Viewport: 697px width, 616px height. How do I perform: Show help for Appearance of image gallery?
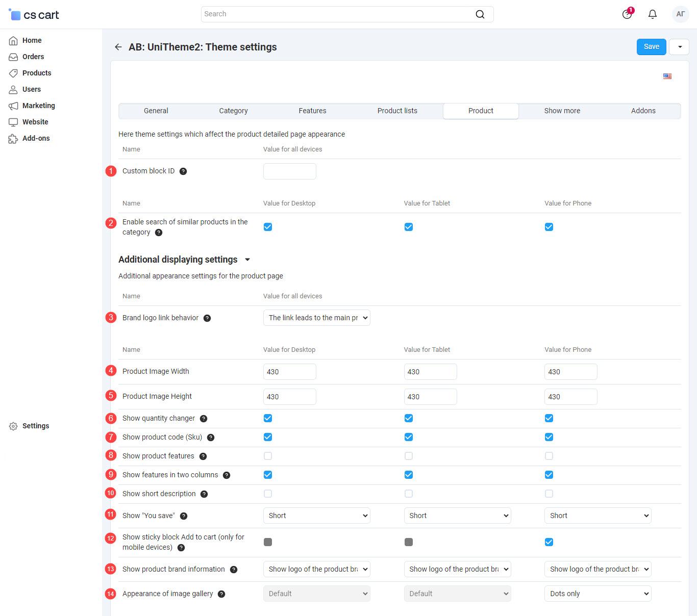pos(221,594)
